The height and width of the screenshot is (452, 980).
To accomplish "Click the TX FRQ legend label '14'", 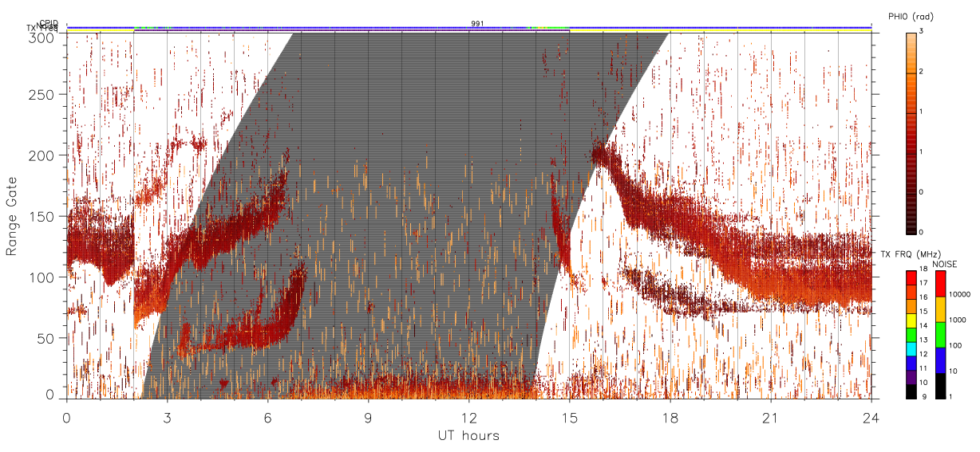I will tap(923, 325).
